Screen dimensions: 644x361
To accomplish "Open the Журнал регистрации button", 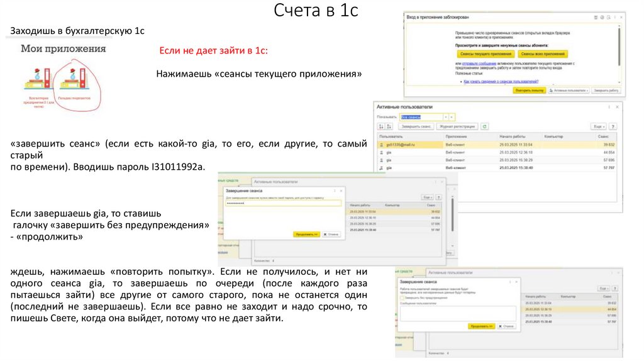I will tap(457, 126).
